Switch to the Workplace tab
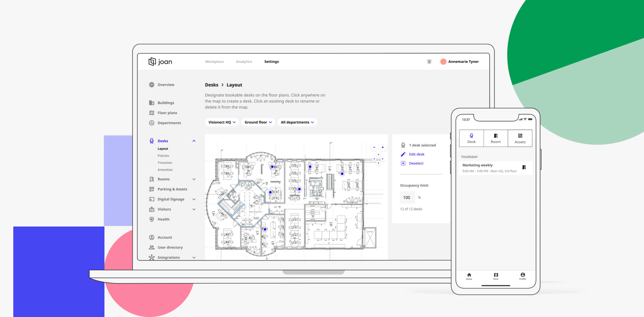The height and width of the screenshot is (317, 644). (x=214, y=62)
